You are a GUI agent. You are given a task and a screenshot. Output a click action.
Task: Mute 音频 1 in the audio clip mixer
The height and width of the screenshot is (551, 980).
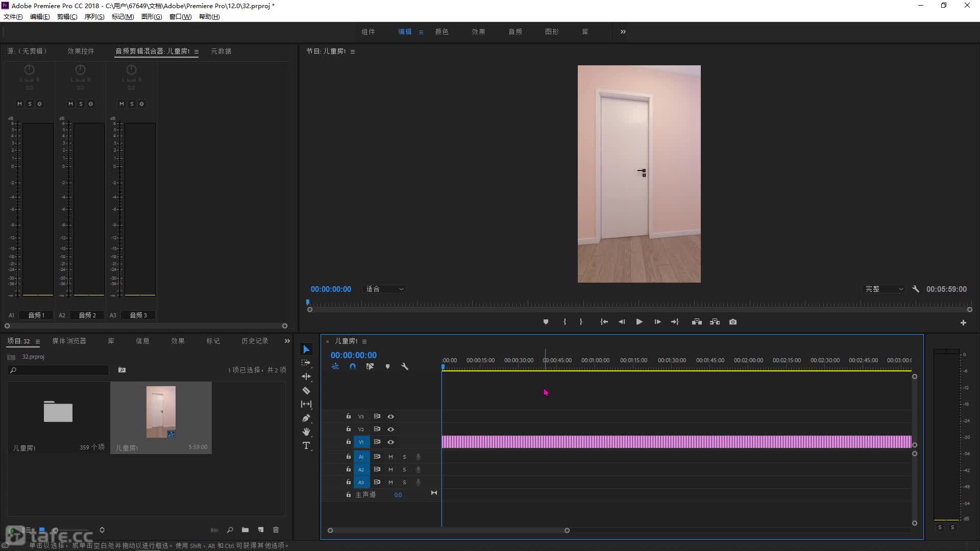click(x=19, y=104)
